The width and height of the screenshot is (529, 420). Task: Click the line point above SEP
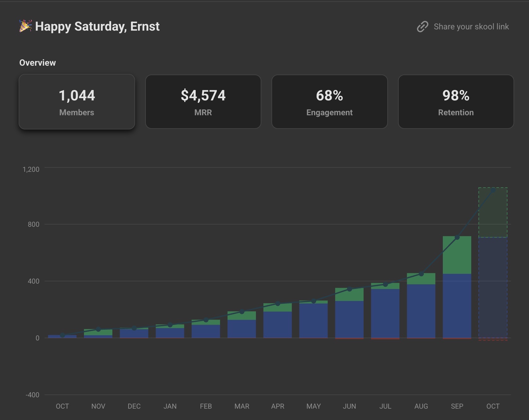click(x=457, y=237)
